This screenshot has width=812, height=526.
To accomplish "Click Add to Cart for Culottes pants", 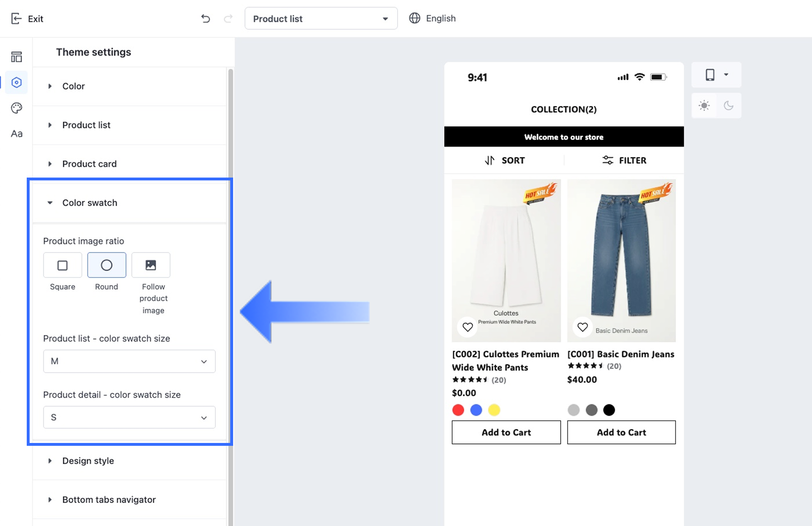I will pyautogui.click(x=506, y=432).
